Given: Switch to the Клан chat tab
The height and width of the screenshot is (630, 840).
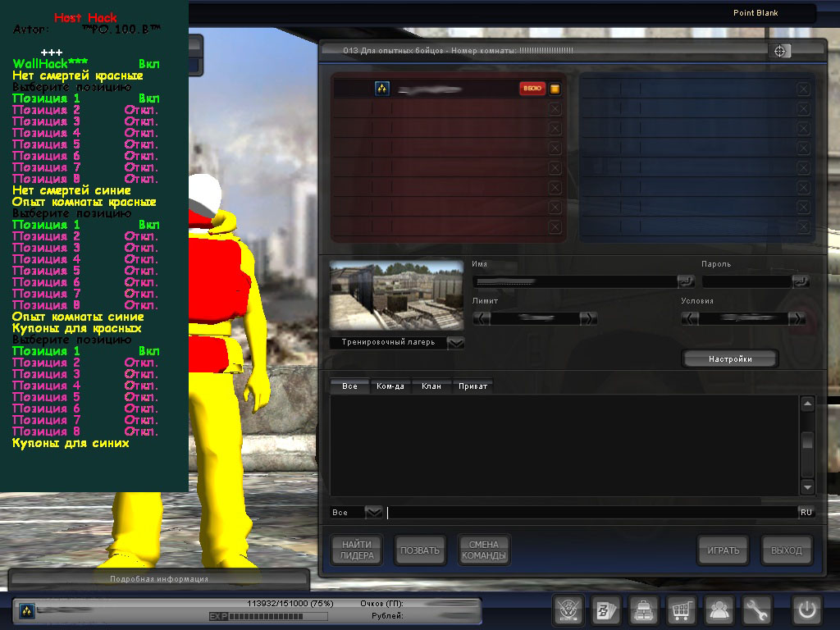Looking at the screenshot, I should [431, 386].
